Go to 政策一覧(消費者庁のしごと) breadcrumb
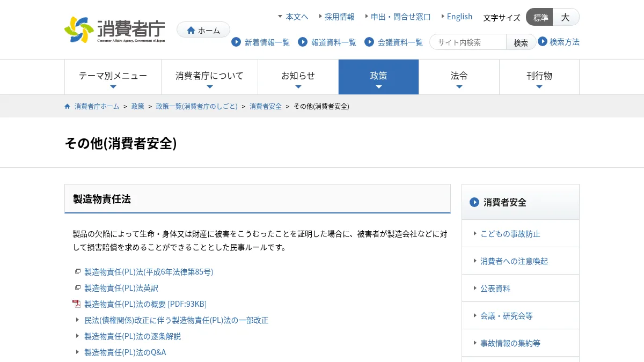 197,106
